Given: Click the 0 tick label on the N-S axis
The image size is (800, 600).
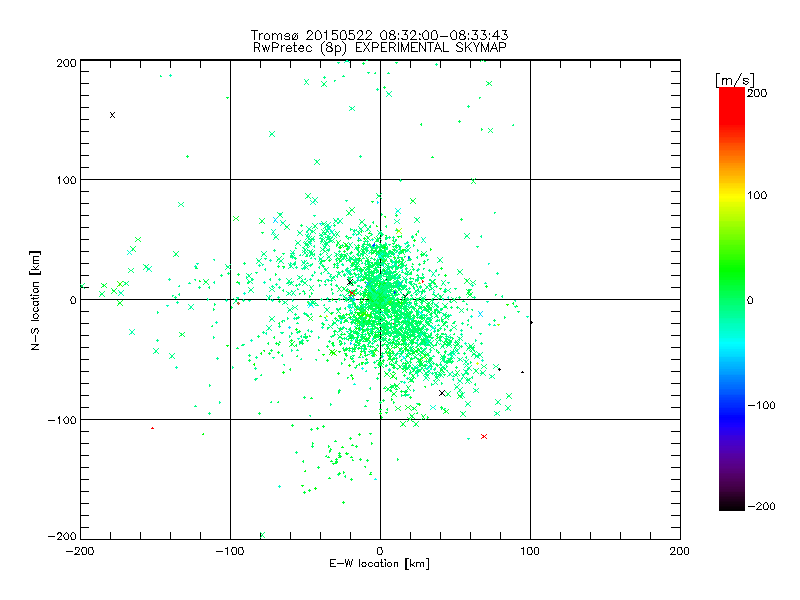Looking at the screenshot, I should 73,300.
